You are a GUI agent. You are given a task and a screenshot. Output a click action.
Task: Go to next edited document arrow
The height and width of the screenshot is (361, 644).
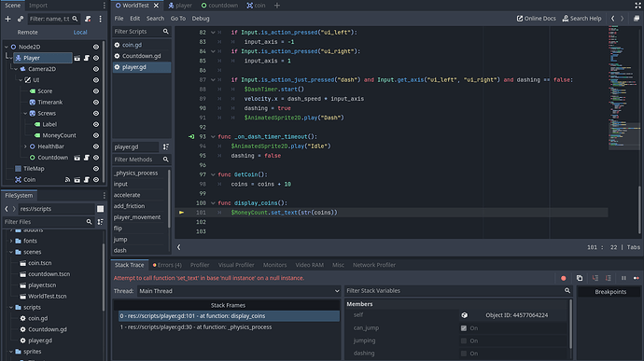pos(623,19)
